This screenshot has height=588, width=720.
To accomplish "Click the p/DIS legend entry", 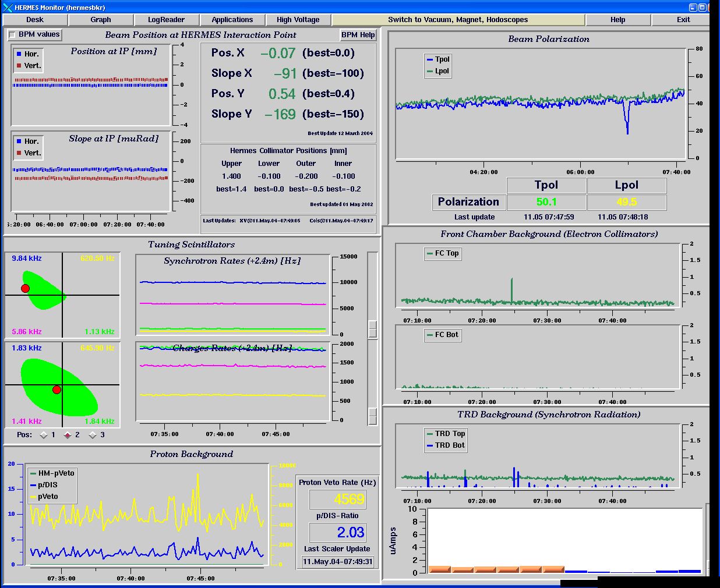I will pos(44,485).
